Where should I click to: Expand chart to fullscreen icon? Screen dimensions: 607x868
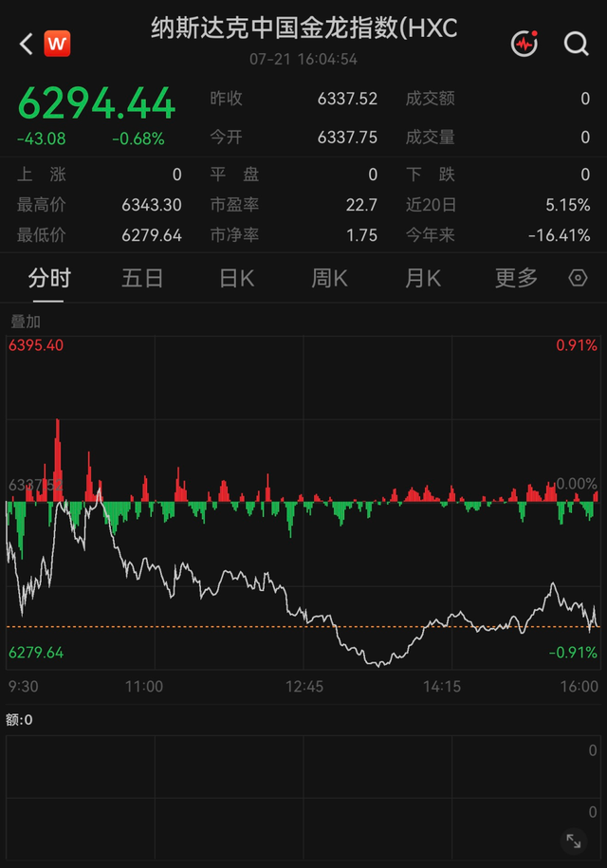(x=574, y=842)
